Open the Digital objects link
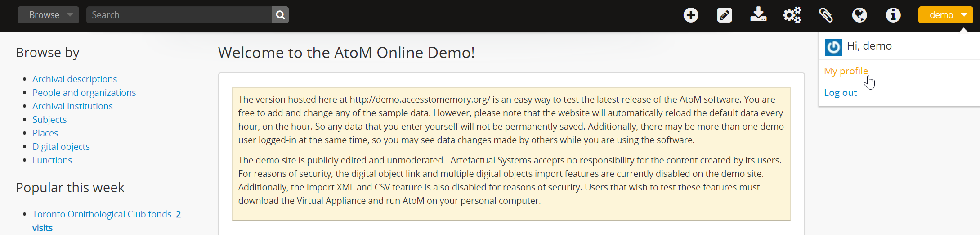This screenshot has height=235, width=980. tap(61, 147)
